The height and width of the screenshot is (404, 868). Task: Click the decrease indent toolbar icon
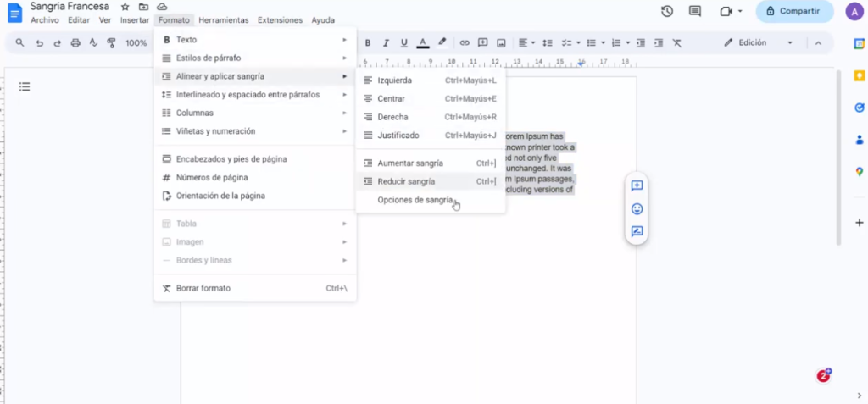(641, 42)
